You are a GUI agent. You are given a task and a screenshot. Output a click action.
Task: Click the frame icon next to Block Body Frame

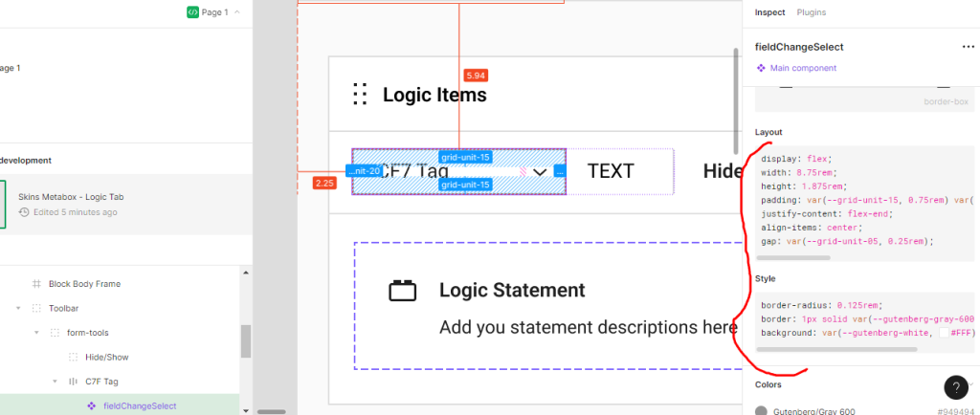pos(36,284)
